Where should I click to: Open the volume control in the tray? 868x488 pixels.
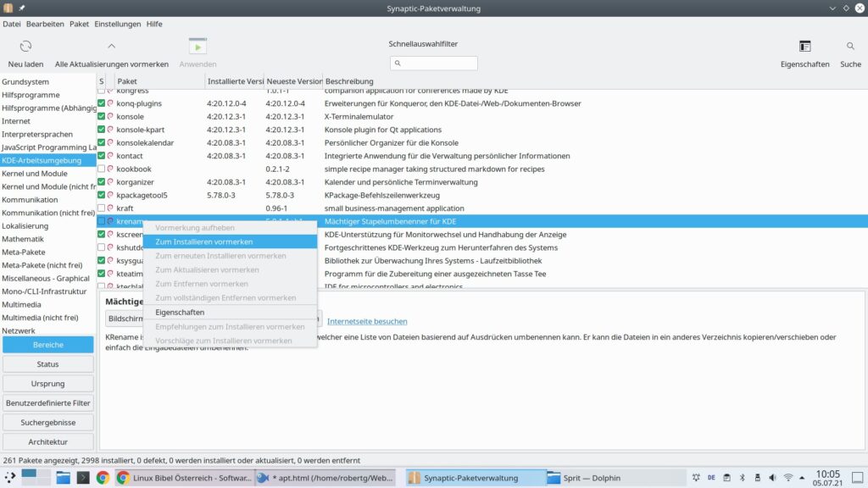[x=772, y=478]
